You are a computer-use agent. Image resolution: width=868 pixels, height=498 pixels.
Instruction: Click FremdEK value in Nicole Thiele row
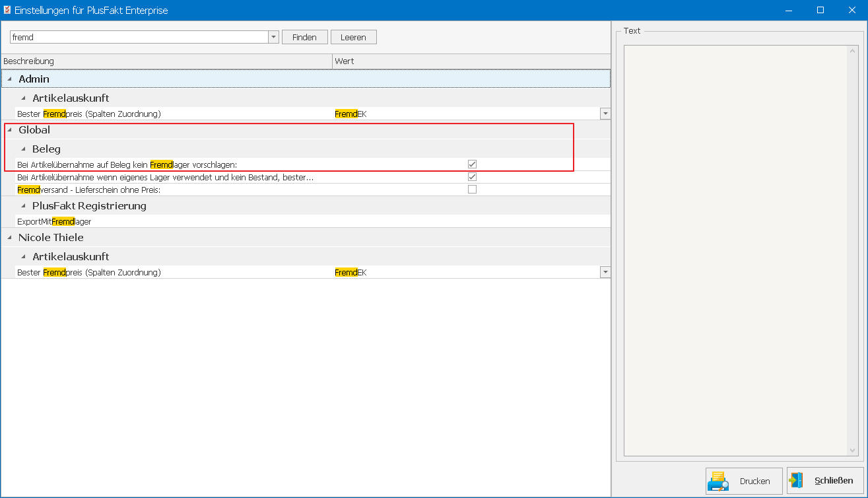click(351, 272)
